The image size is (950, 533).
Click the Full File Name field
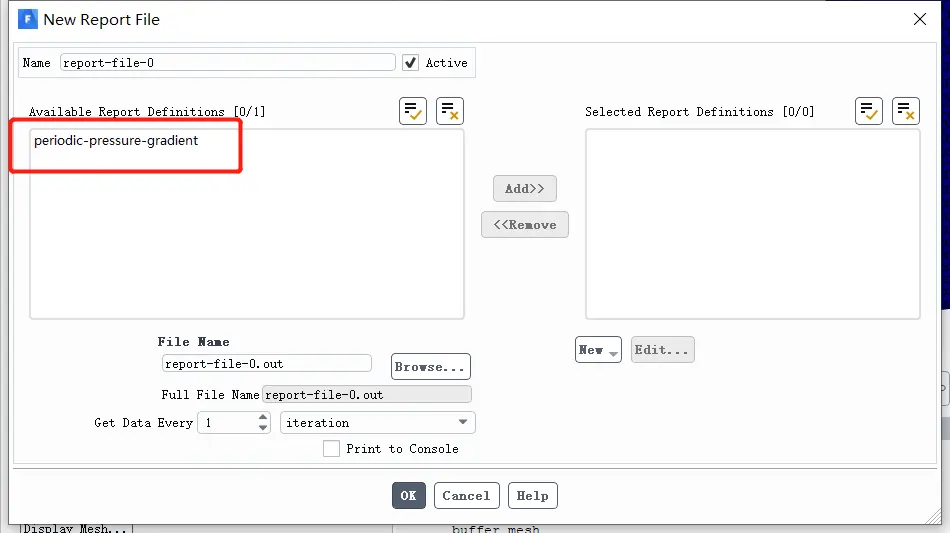367,394
